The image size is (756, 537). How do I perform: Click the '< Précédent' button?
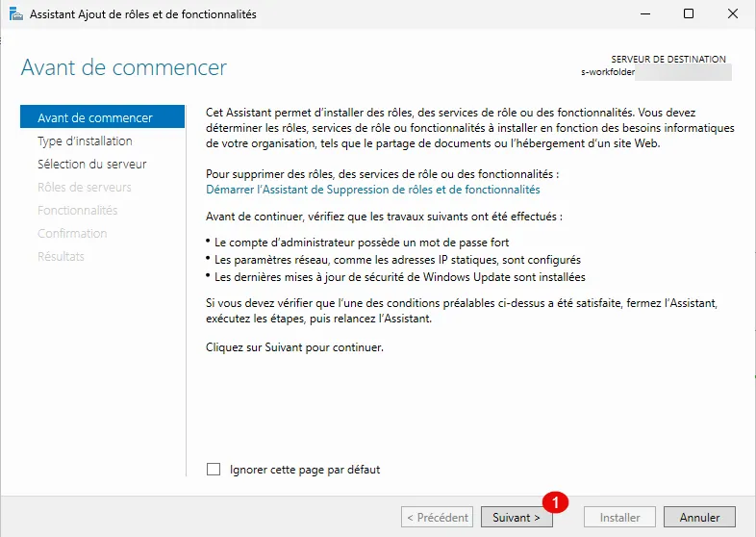437,517
